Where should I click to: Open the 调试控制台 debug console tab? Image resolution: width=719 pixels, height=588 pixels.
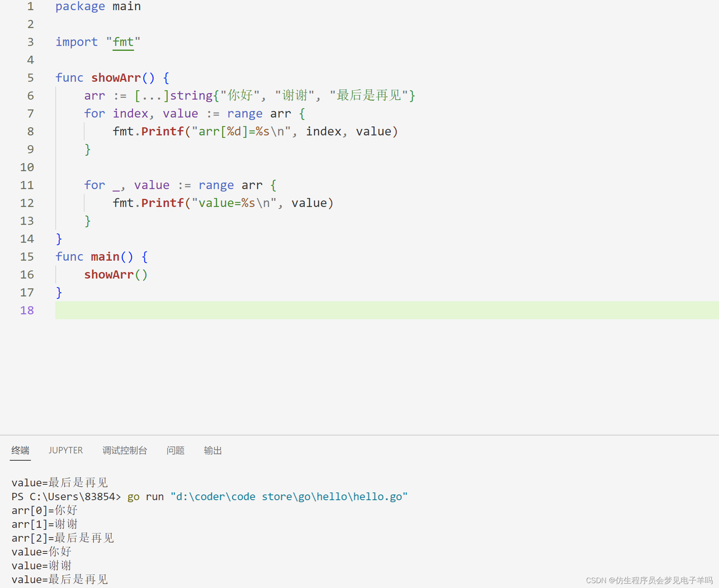[x=125, y=451]
